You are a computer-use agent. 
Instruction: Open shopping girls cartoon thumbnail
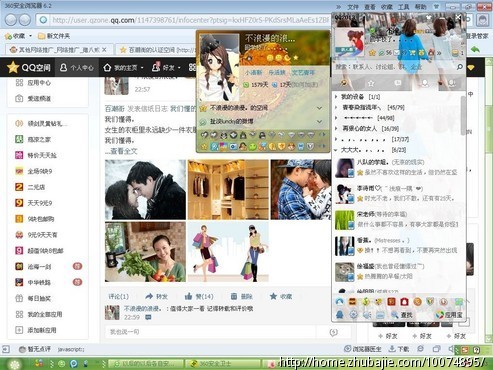click(x=228, y=252)
